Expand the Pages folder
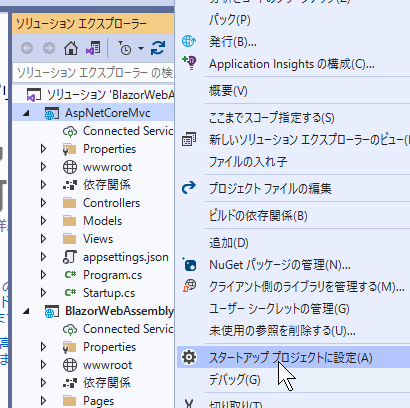 (x=43, y=401)
